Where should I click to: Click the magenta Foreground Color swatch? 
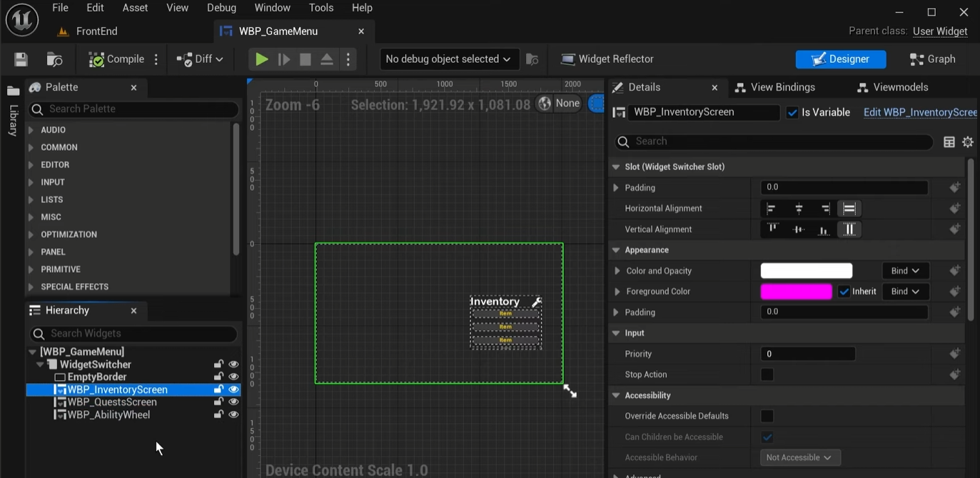796,292
